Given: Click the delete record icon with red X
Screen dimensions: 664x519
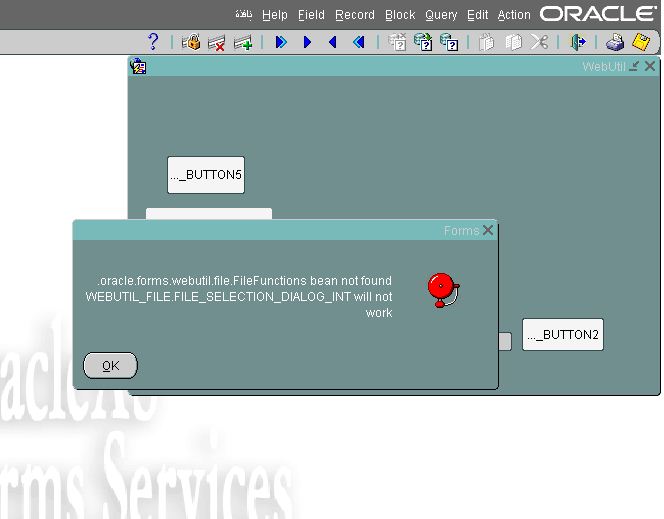Looking at the screenshot, I should pyautogui.click(x=216, y=42).
